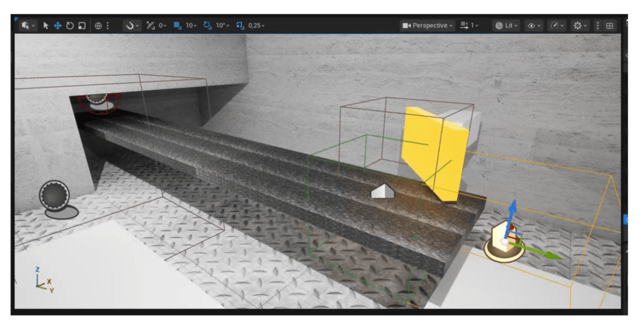Click the world coordinate space globe icon
Image resolution: width=644 pixels, height=326 pixels.
(98, 26)
